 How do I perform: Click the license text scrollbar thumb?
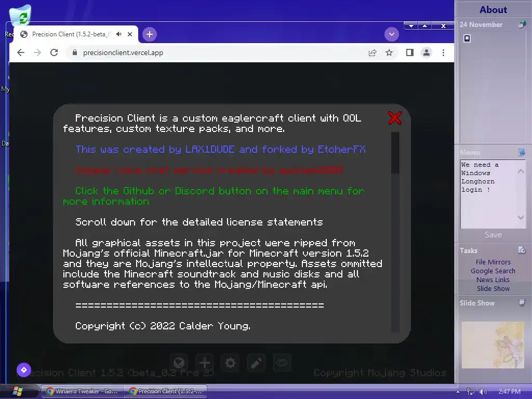[x=395, y=152]
